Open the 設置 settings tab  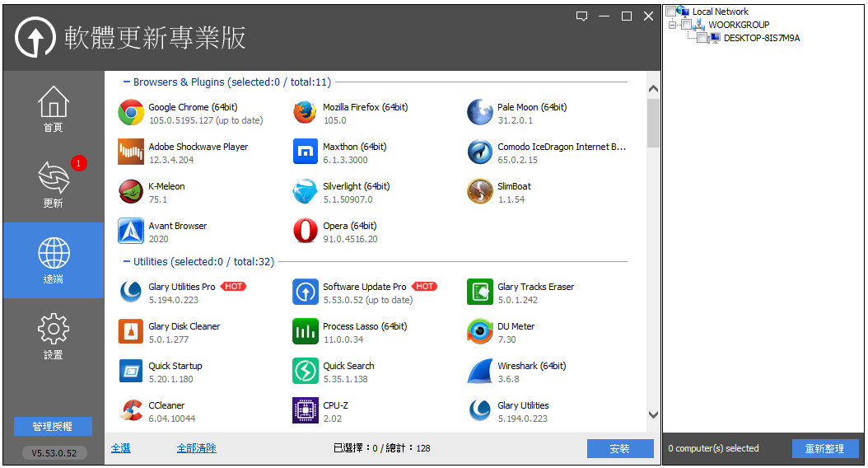pyautogui.click(x=54, y=336)
